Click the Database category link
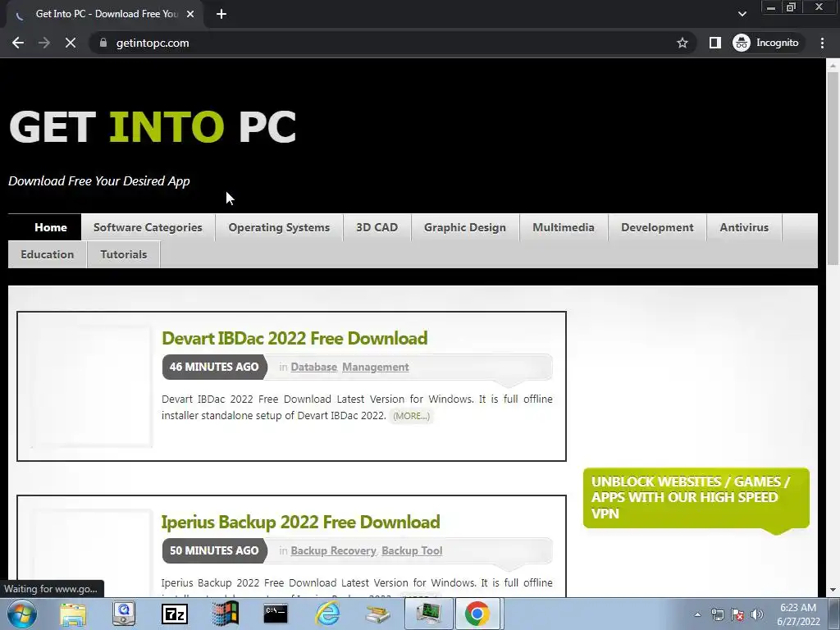840x630 pixels. tap(314, 367)
